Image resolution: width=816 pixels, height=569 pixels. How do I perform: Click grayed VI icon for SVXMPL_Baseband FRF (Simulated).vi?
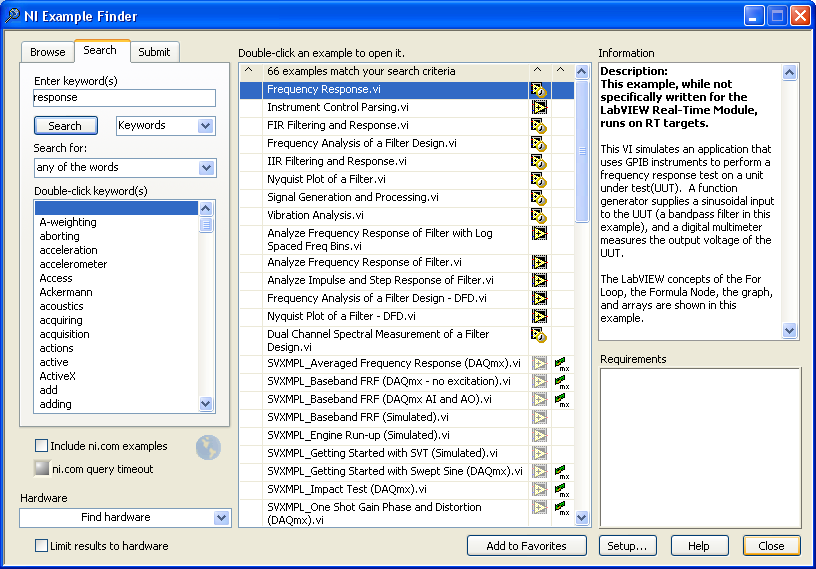[x=539, y=418]
